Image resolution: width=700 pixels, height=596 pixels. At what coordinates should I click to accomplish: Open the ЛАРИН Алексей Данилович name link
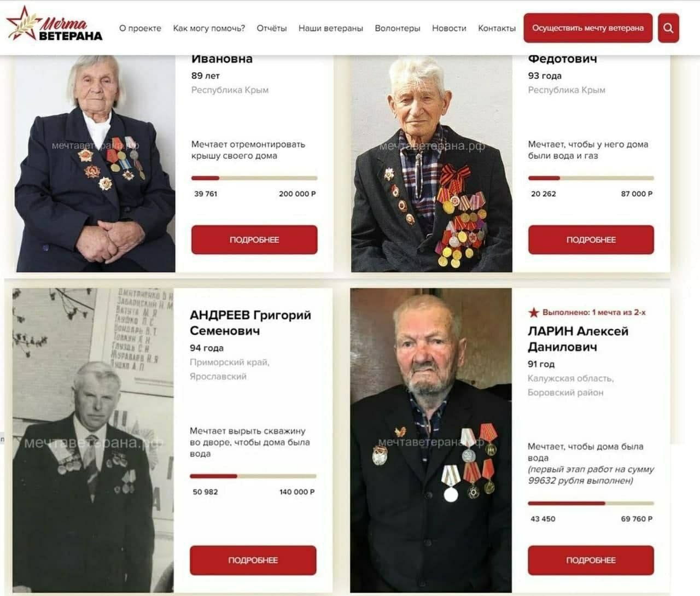pos(578,339)
